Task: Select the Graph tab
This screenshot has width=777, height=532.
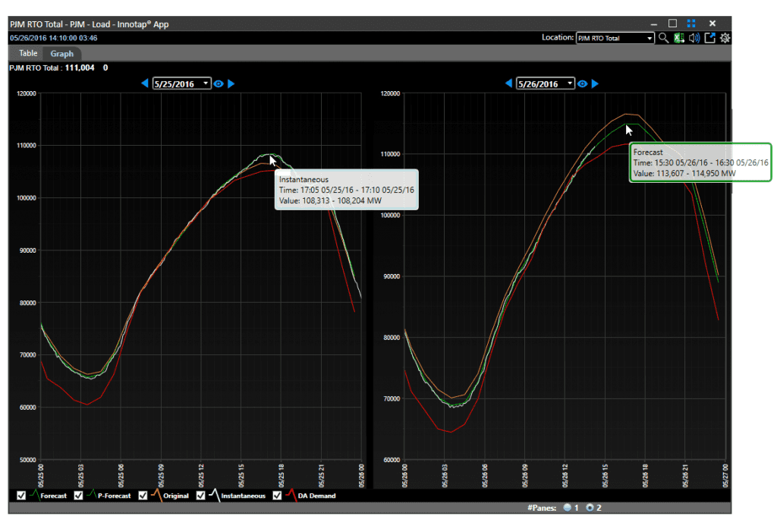Action: coord(62,54)
